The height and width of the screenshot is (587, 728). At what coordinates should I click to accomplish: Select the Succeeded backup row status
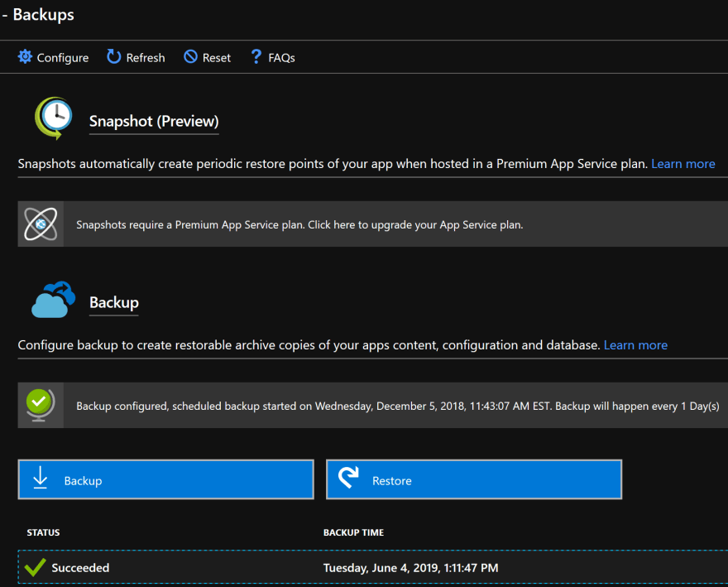click(x=80, y=568)
